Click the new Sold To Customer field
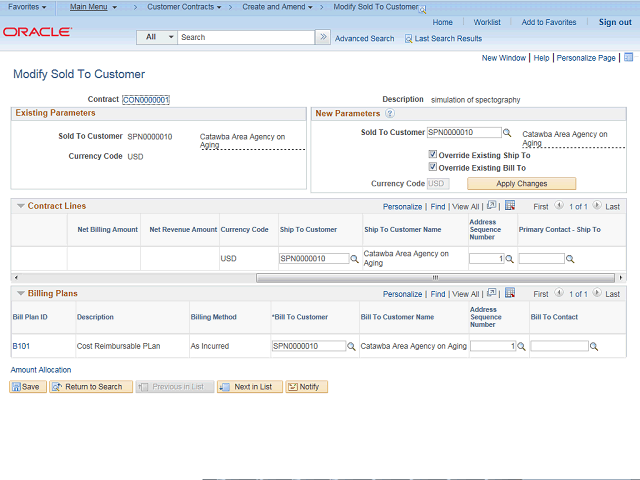 464,132
